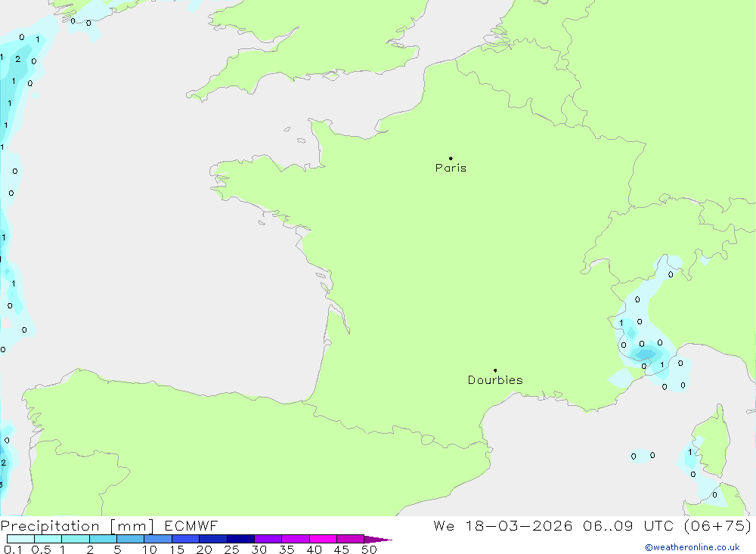Pick the 25–30 mm navy legend swatch
This screenshot has height=554, width=756.
pyautogui.click(x=240, y=539)
